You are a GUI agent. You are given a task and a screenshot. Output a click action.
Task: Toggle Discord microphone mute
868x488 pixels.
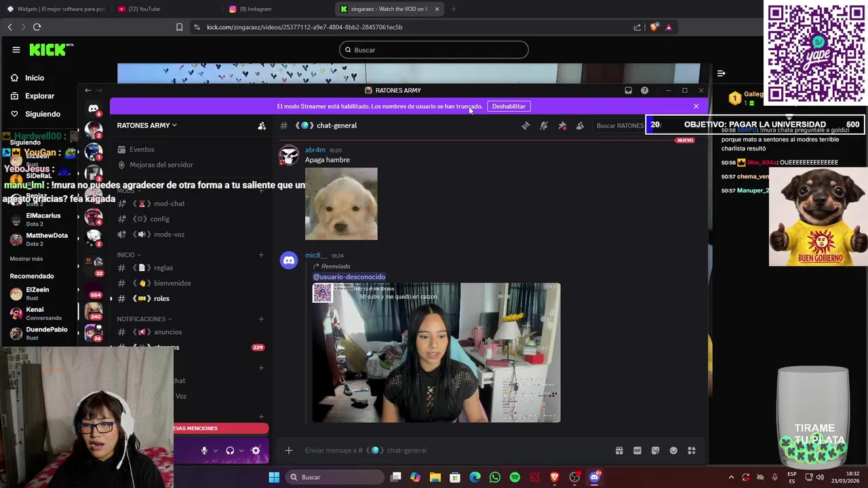click(x=204, y=451)
